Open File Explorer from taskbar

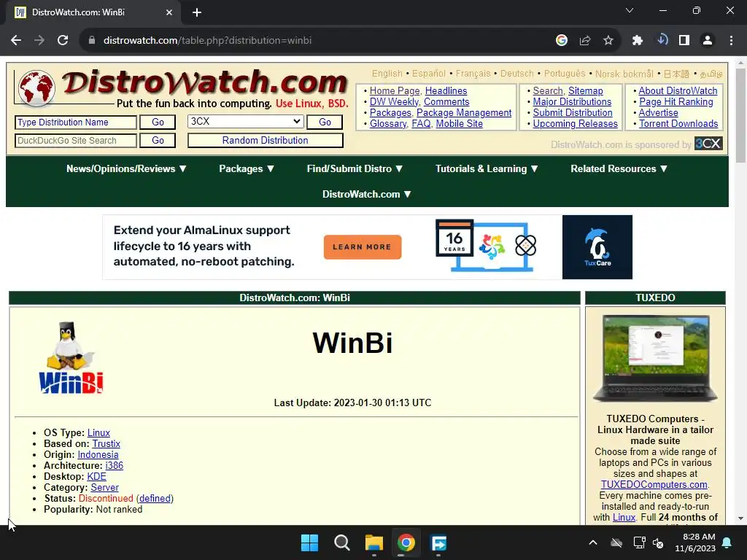[x=374, y=542]
